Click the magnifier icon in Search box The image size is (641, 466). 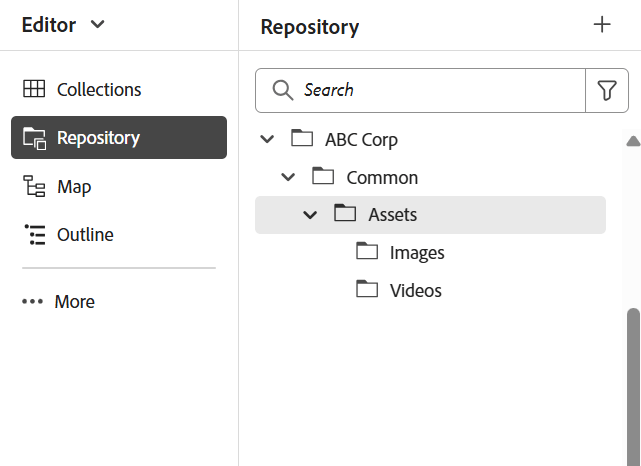[283, 90]
